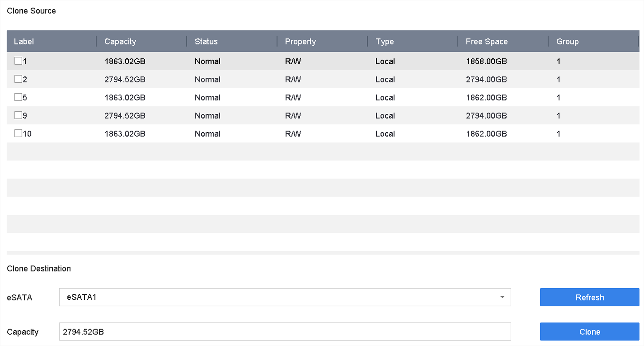
Task: Click the Free Space column header
Action: tap(486, 41)
